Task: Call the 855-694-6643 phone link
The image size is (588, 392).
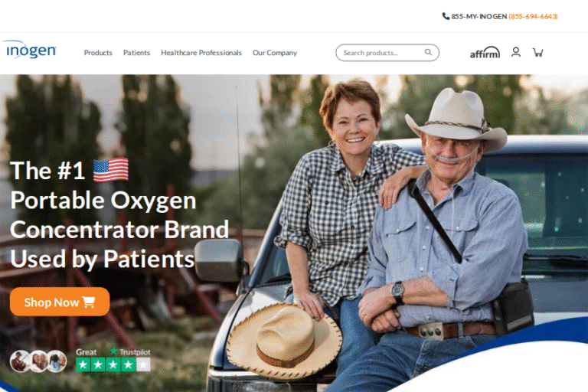Action: click(x=533, y=17)
